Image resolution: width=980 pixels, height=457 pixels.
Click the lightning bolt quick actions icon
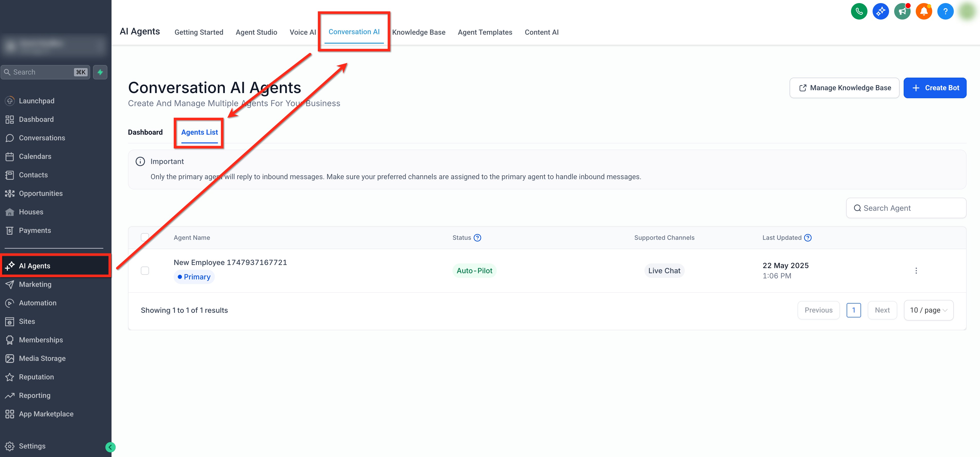click(x=100, y=72)
